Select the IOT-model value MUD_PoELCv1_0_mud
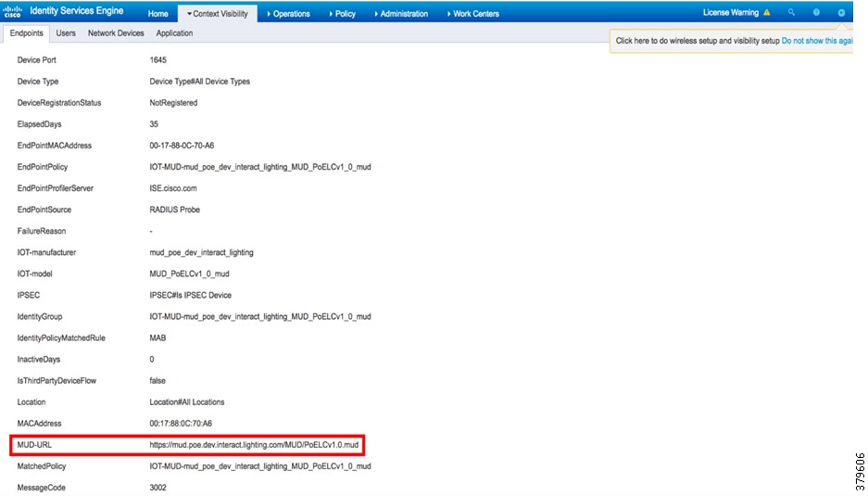 189,273
